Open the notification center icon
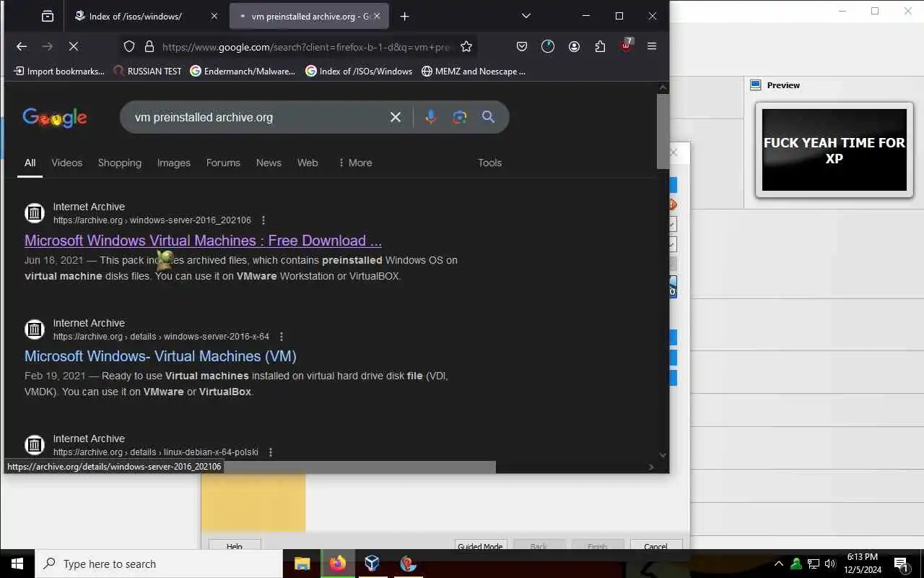The height and width of the screenshot is (578, 924). tap(901, 564)
